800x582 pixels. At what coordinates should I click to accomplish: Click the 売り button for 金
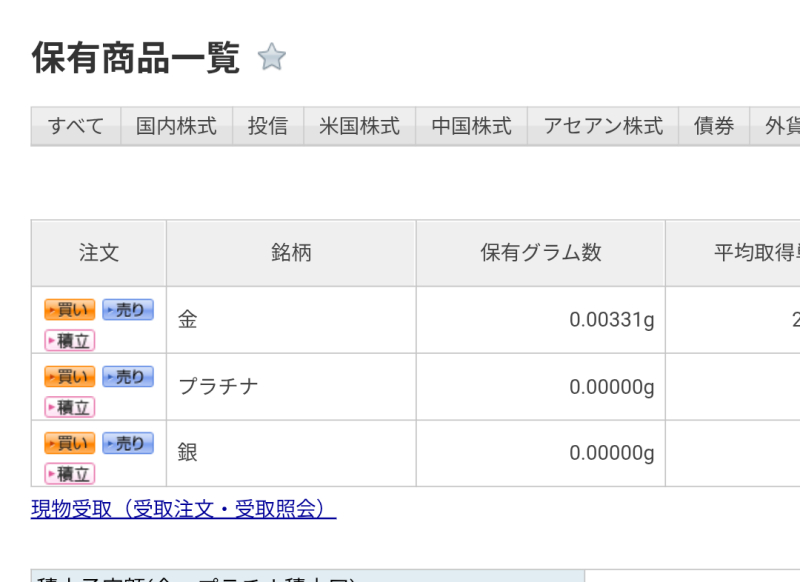click(x=127, y=310)
